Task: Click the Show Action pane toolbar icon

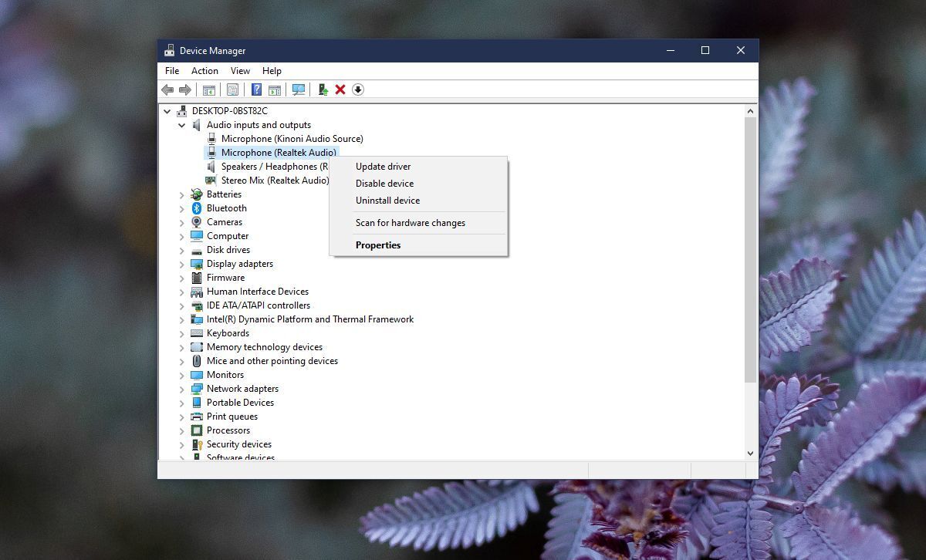Action: (273, 89)
